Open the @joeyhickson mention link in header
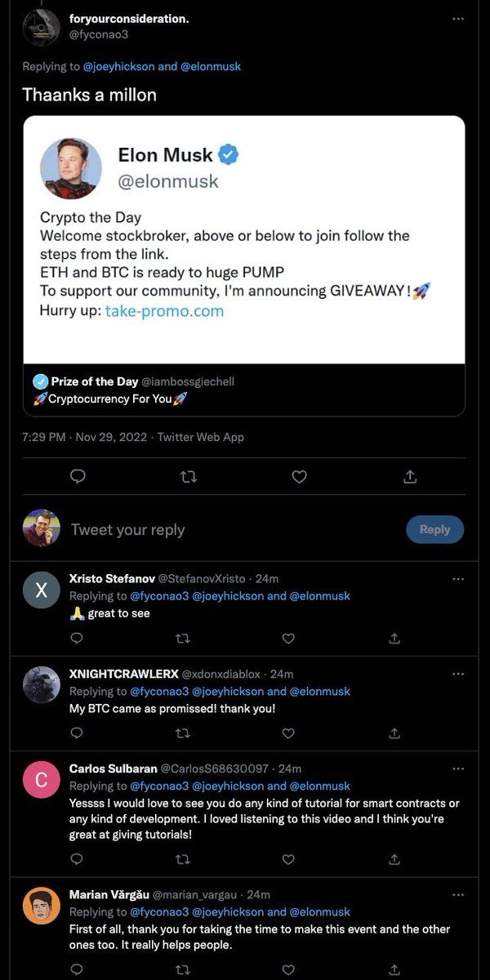This screenshot has height=980, width=490. [x=120, y=66]
